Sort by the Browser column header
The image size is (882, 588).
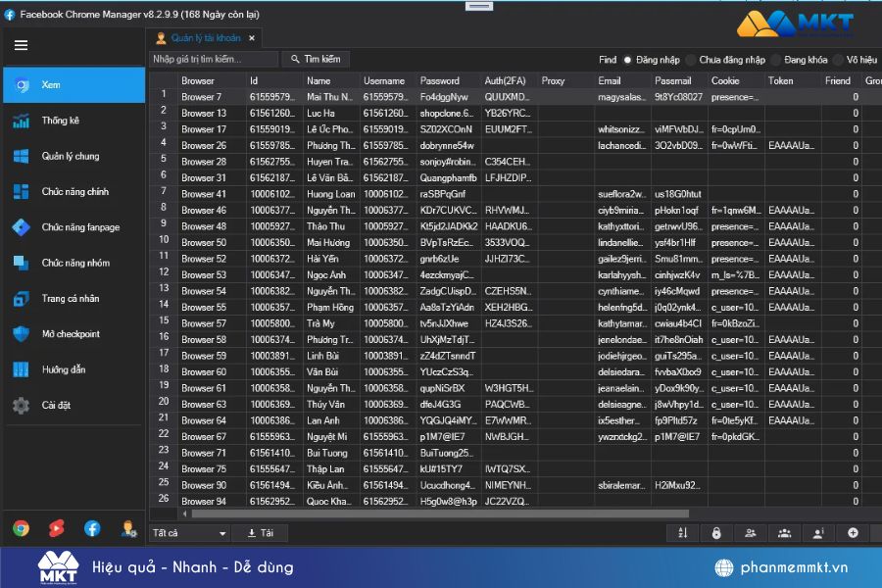pyautogui.click(x=212, y=81)
